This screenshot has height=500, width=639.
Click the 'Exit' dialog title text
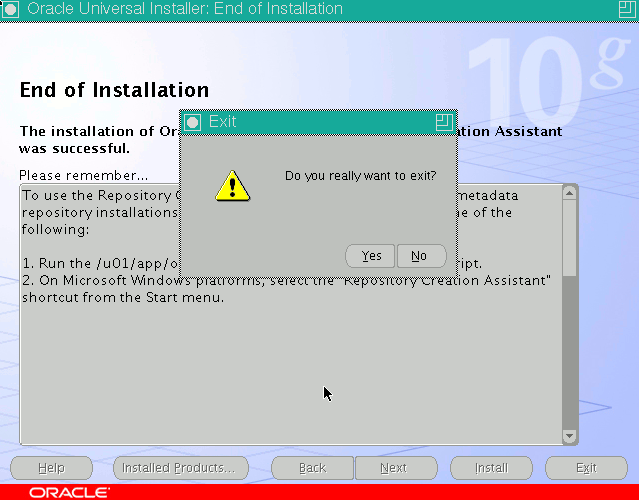click(x=222, y=122)
